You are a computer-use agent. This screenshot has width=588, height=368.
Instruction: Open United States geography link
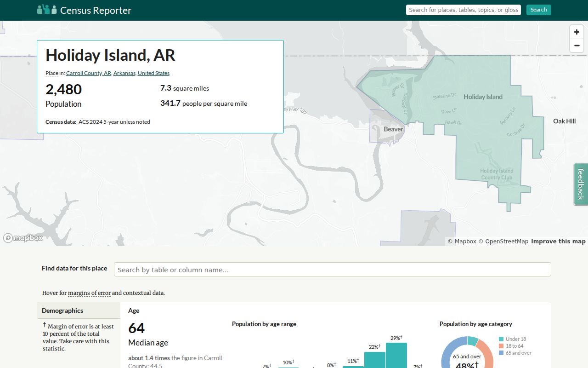coord(153,73)
